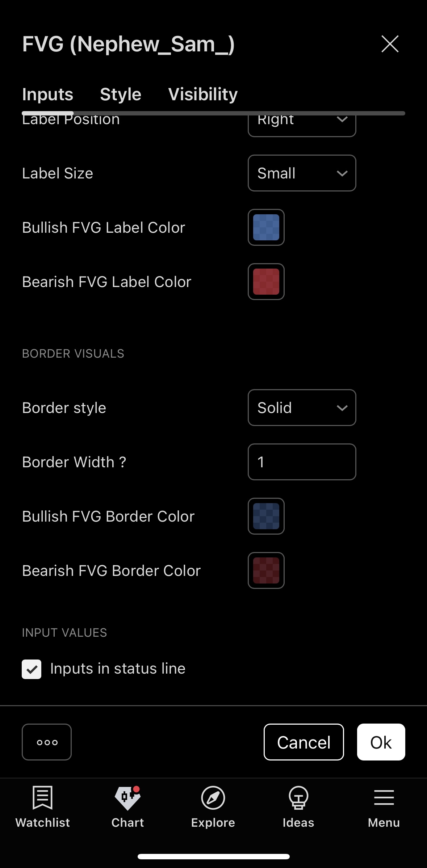Confirm settings with the Ok button
The height and width of the screenshot is (868, 427).
381,742
